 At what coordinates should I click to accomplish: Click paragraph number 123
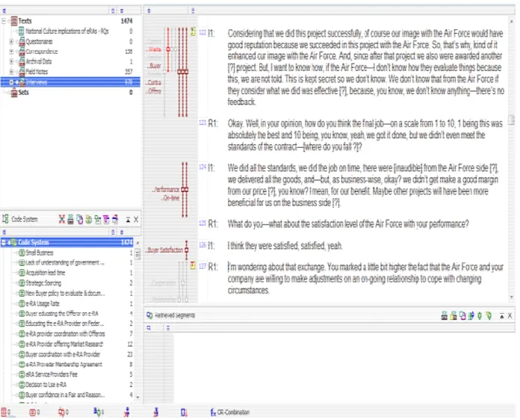click(202, 123)
